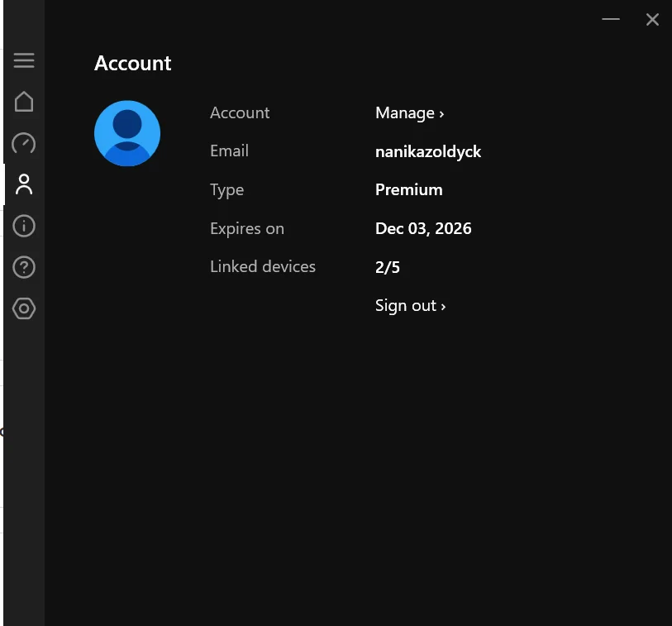The height and width of the screenshot is (626, 672).
Task: Click the Linked devices label
Action: click(x=263, y=267)
